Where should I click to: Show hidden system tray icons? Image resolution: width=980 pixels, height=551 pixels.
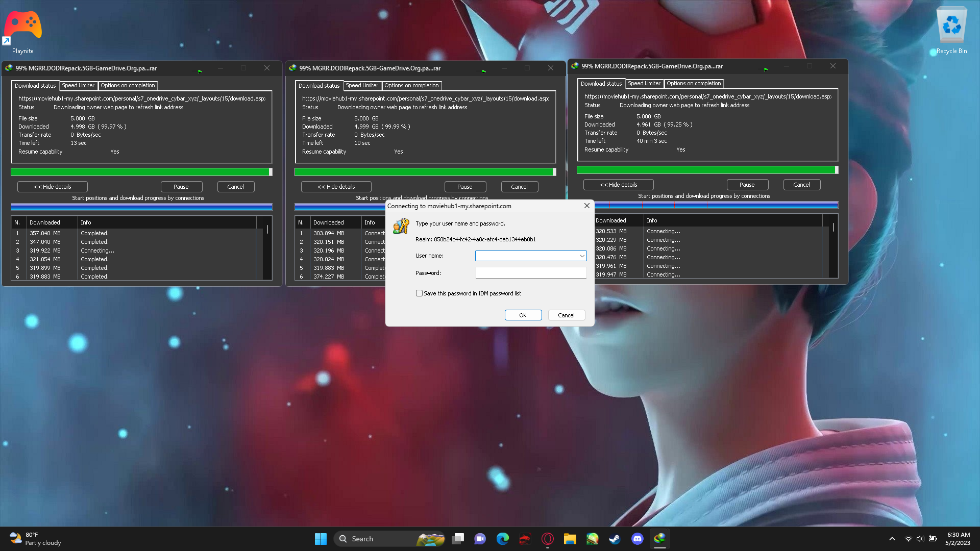pos(892,539)
